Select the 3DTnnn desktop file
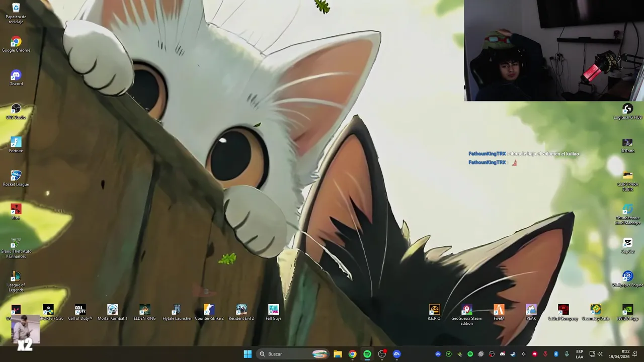 tap(627, 145)
